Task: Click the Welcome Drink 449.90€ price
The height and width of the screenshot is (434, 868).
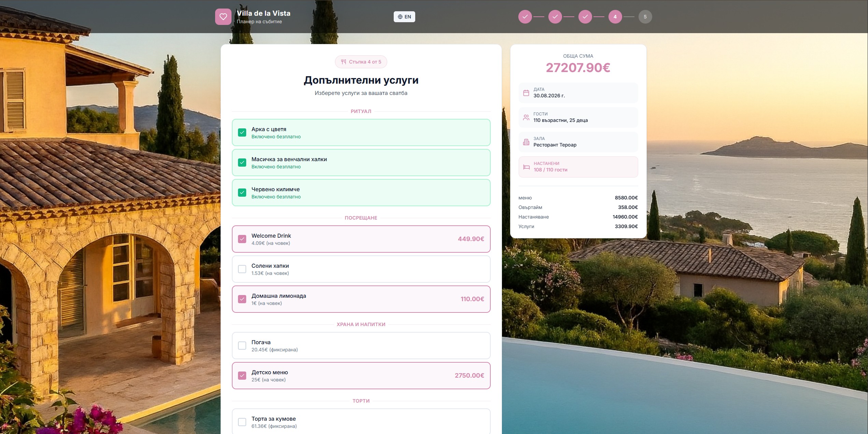Action: click(x=471, y=239)
